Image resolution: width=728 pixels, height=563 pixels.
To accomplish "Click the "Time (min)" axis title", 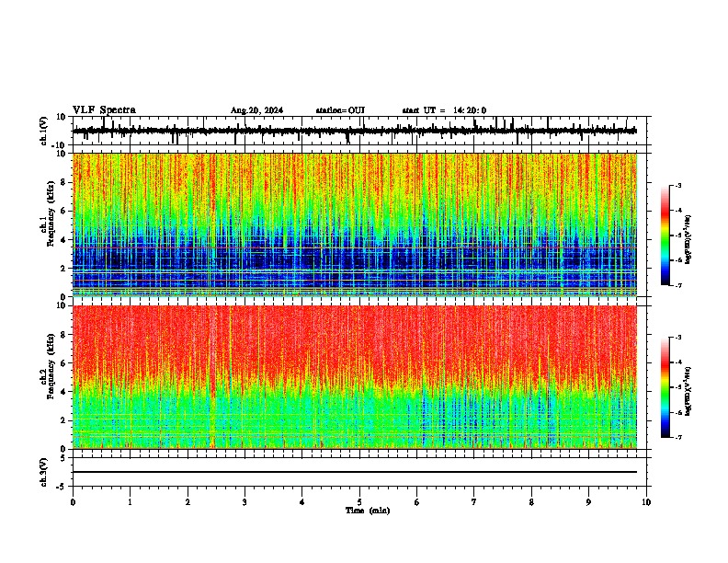I will (x=368, y=511).
